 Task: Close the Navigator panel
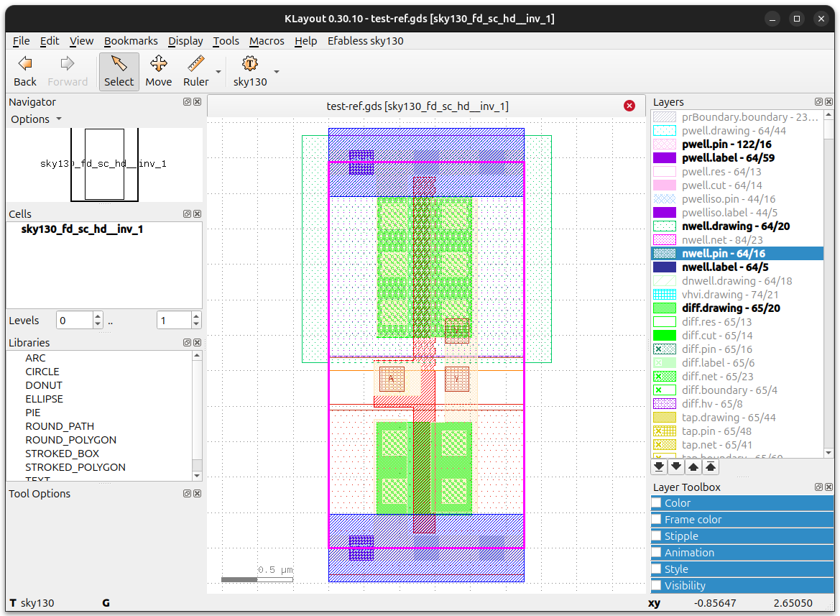pos(197,102)
